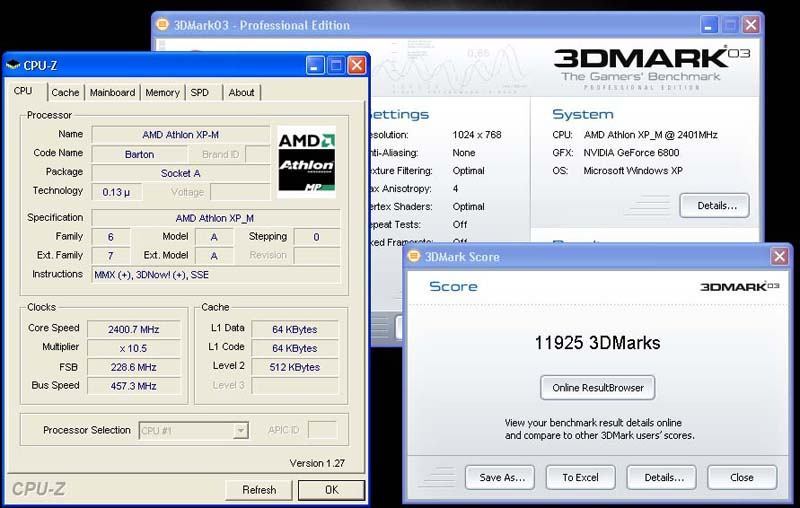Screen dimensions: 800x508
Task: Click the 3DMark Score window title icon
Action: [x=414, y=256]
